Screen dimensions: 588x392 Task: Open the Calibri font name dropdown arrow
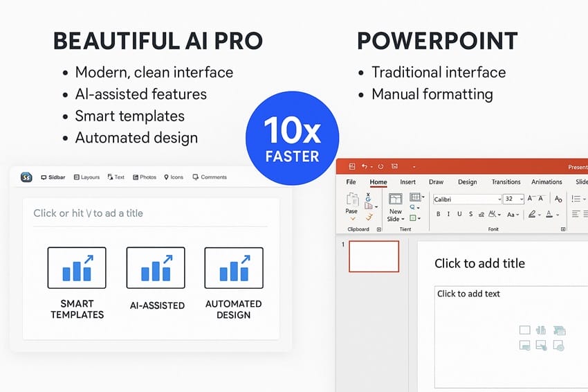pos(499,199)
